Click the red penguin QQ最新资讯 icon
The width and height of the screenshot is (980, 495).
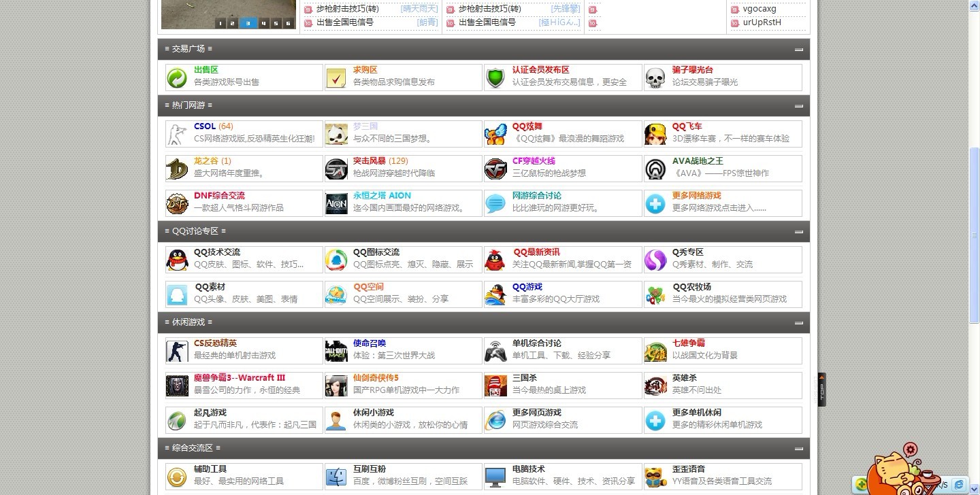[x=495, y=260]
